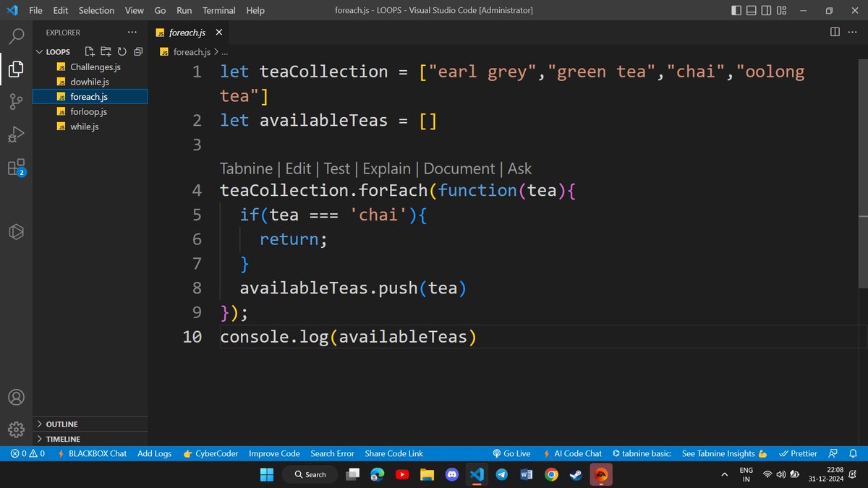This screenshot has height=488, width=868.
Task: Open the Selection menu
Action: click(96, 10)
